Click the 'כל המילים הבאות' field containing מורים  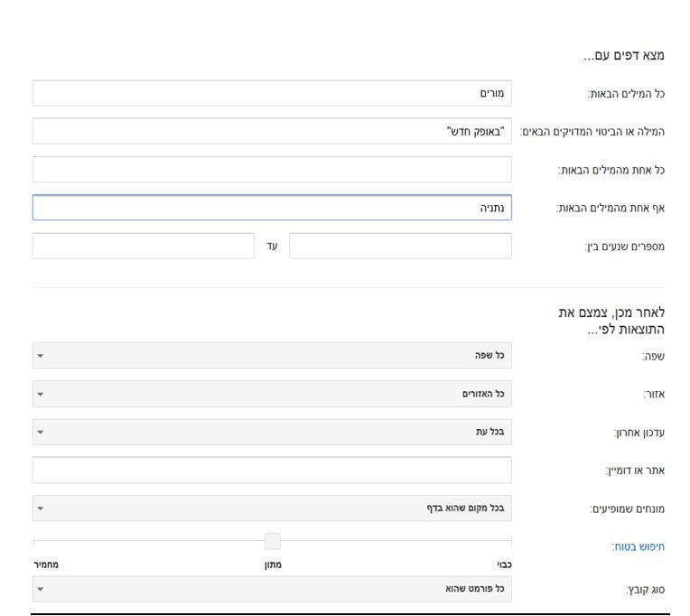click(272, 93)
